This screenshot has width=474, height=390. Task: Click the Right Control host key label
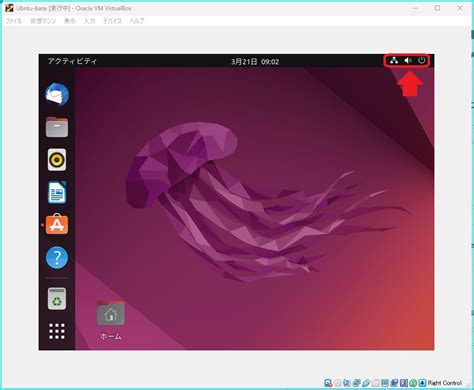[x=445, y=383]
